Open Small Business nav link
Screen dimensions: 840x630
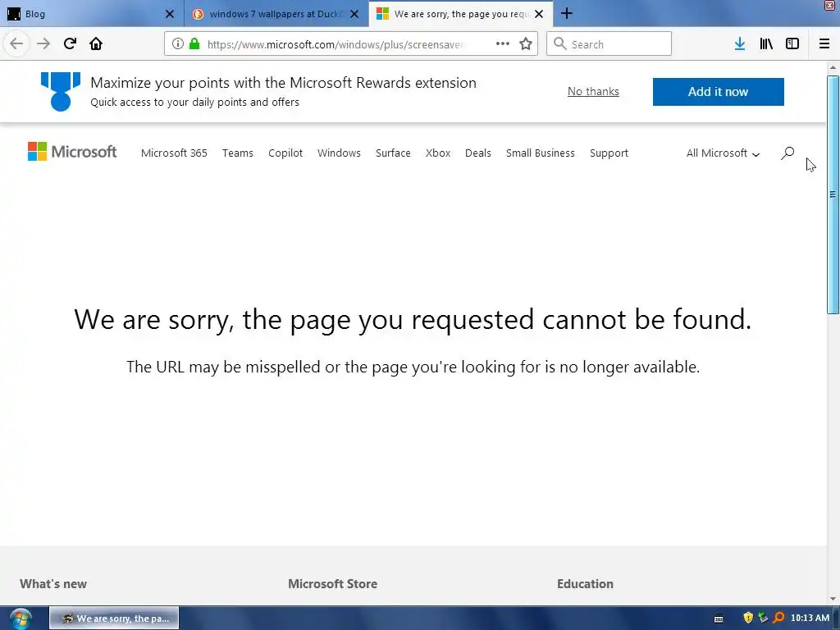541,153
